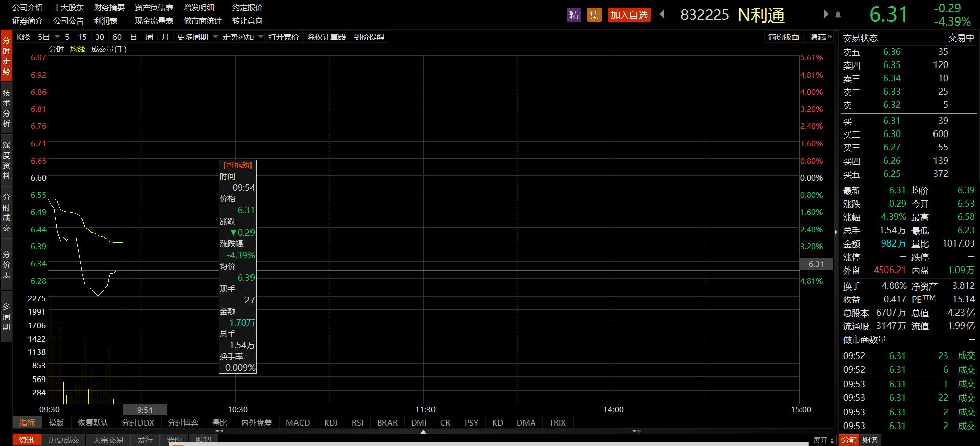
Task: Toggle the RSI indicator
Action: pos(358,422)
